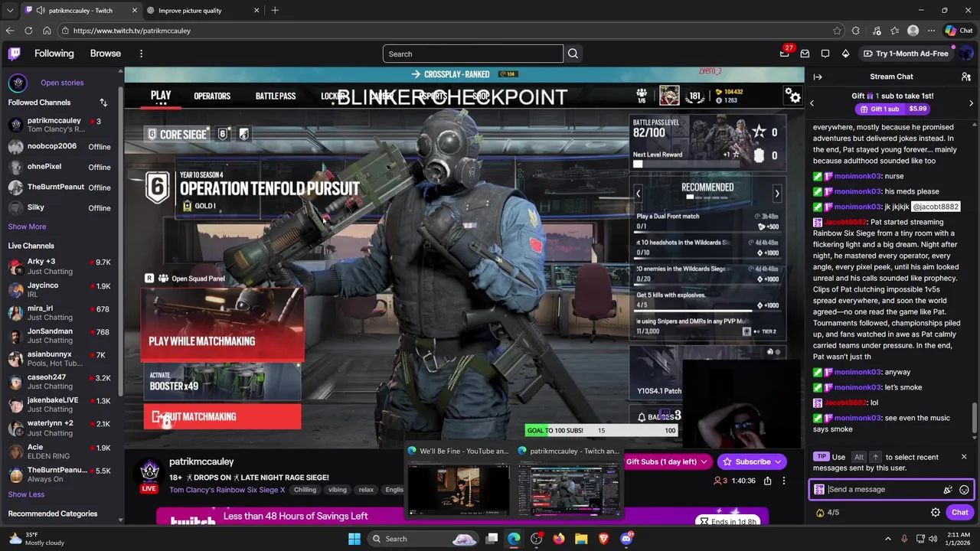Open Bits cheer icon in message box
980x551 pixels.
coord(948,490)
